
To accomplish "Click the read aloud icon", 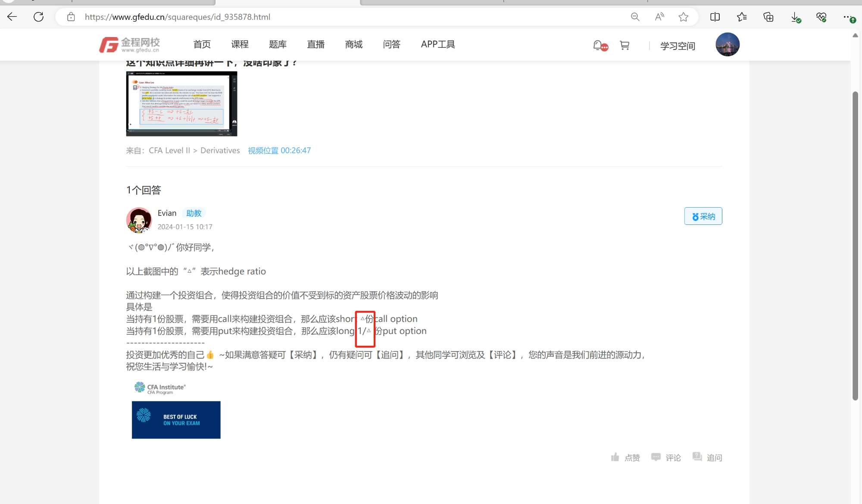I will pos(659,17).
